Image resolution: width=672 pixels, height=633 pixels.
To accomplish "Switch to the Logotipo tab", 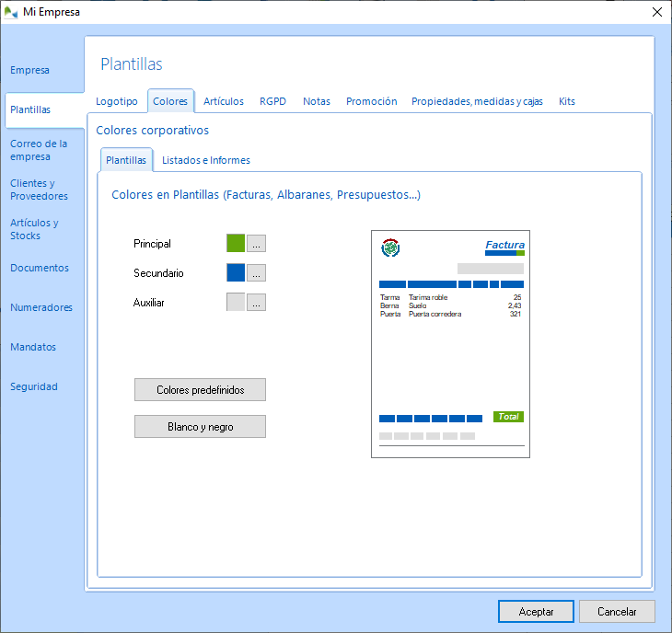I will [117, 101].
